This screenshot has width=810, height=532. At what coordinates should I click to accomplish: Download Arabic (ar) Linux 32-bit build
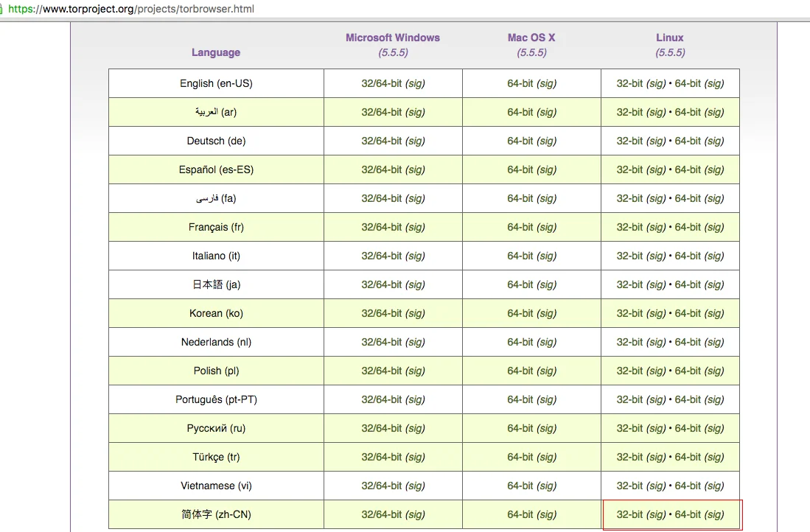click(629, 112)
